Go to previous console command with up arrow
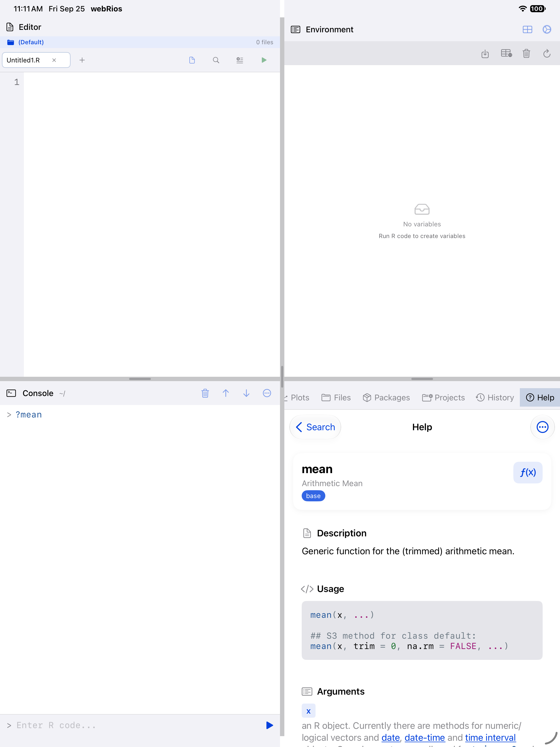This screenshot has width=560, height=747. [x=226, y=393]
